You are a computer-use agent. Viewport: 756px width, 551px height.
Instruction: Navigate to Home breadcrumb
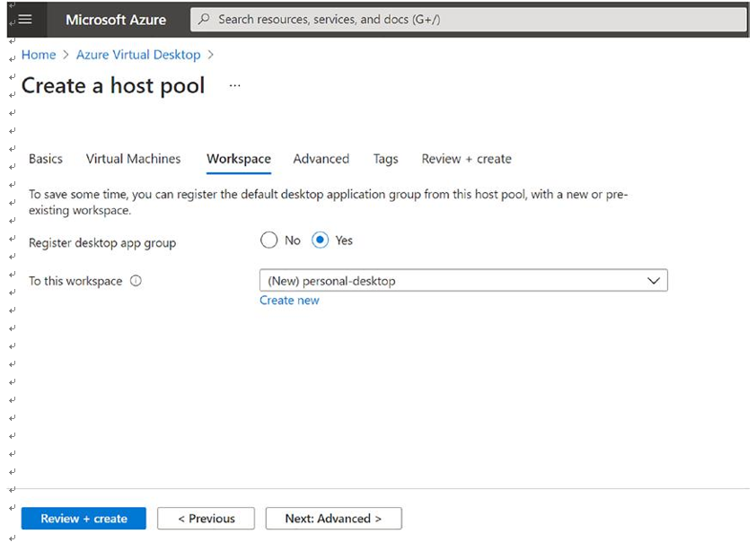click(x=39, y=55)
